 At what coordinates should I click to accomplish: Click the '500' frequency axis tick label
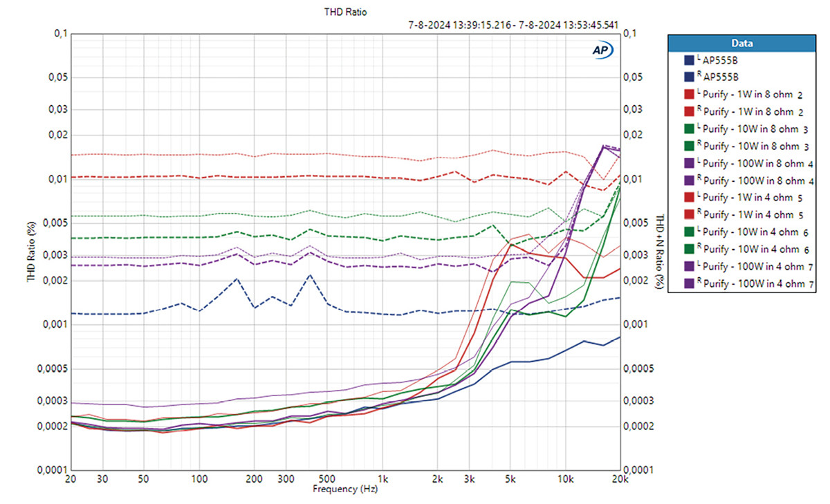click(327, 479)
